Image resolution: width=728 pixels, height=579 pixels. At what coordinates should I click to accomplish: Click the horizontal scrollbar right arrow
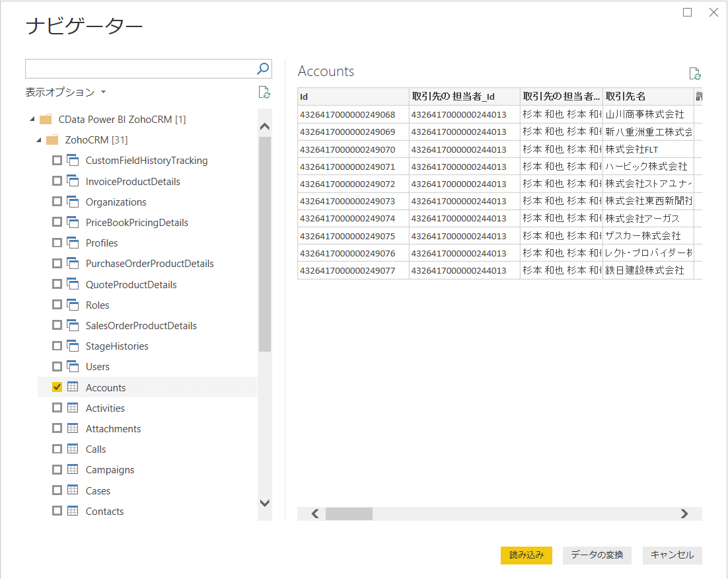(x=684, y=514)
